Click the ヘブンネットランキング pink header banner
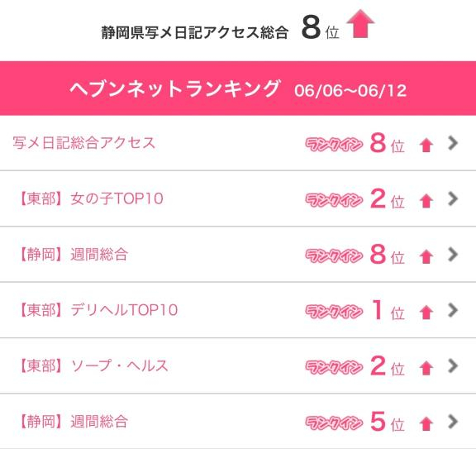 coord(238,88)
